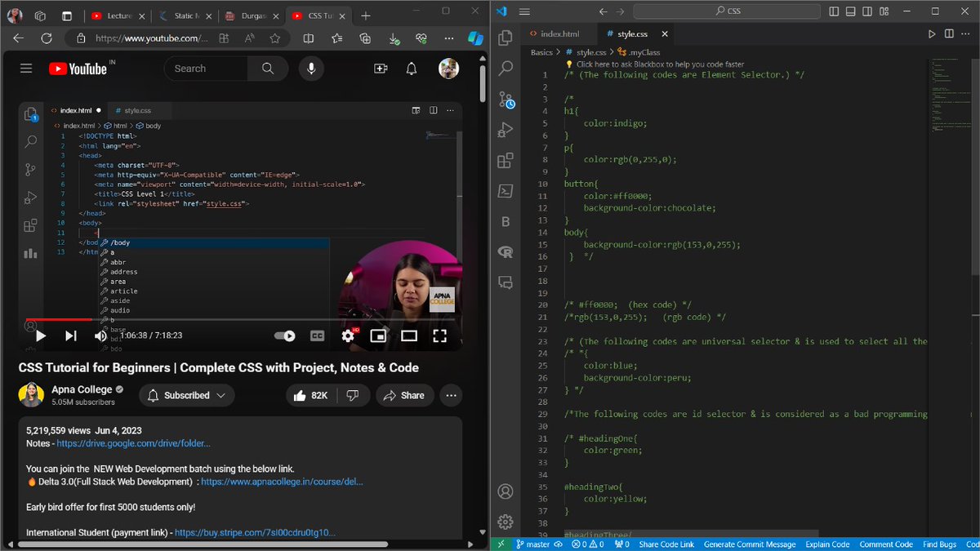Toggle miniplayer on YouTube video

[x=378, y=335]
